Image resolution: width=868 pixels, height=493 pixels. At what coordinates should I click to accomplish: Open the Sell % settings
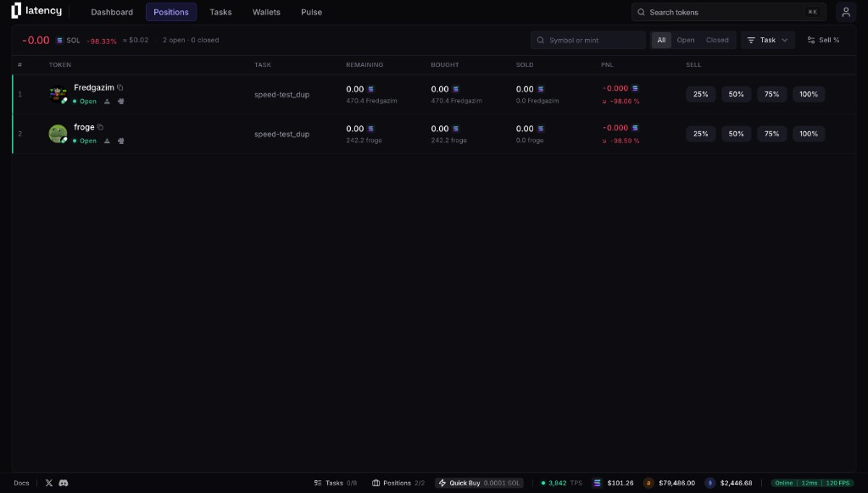pos(823,40)
